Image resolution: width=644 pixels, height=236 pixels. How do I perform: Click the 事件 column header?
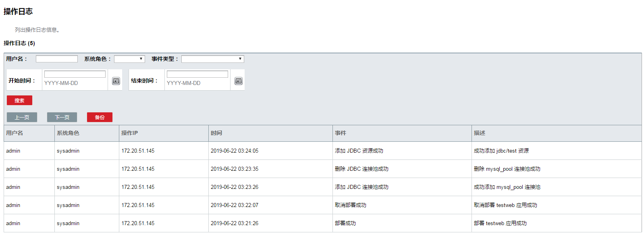(x=341, y=133)
